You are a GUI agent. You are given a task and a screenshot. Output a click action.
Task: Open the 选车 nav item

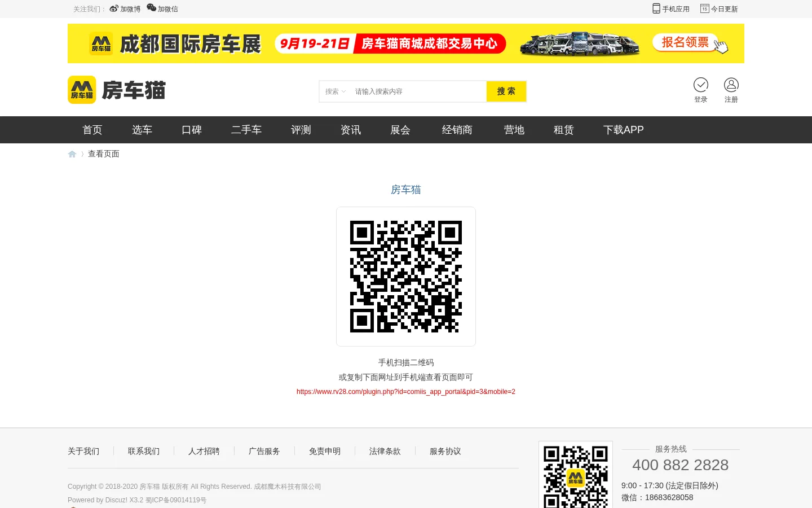point(142,130)
